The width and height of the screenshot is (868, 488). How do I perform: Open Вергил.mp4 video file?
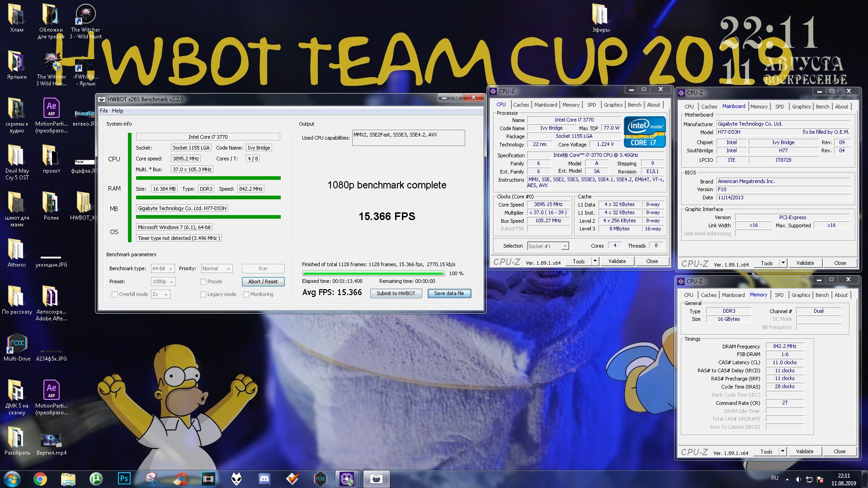(51, 444)
